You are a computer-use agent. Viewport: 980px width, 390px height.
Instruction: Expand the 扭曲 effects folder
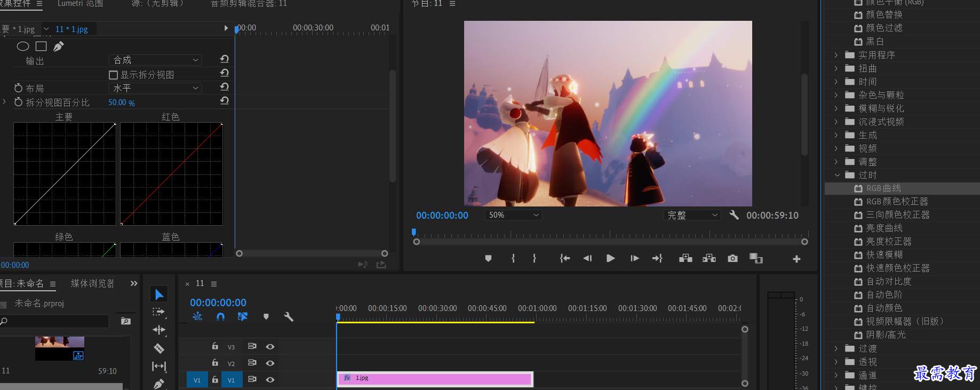pos(836,68)
